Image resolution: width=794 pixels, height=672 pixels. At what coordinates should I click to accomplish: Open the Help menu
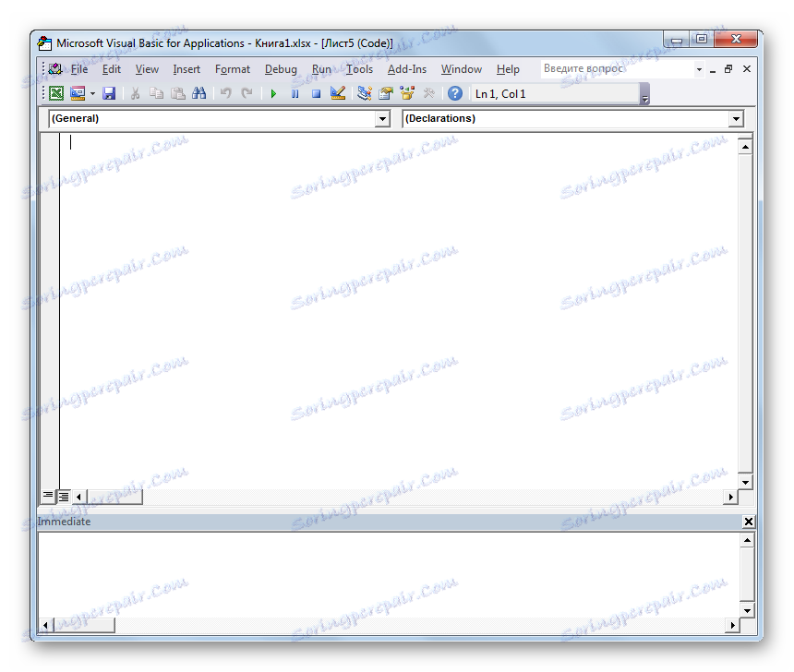[508, 69]
